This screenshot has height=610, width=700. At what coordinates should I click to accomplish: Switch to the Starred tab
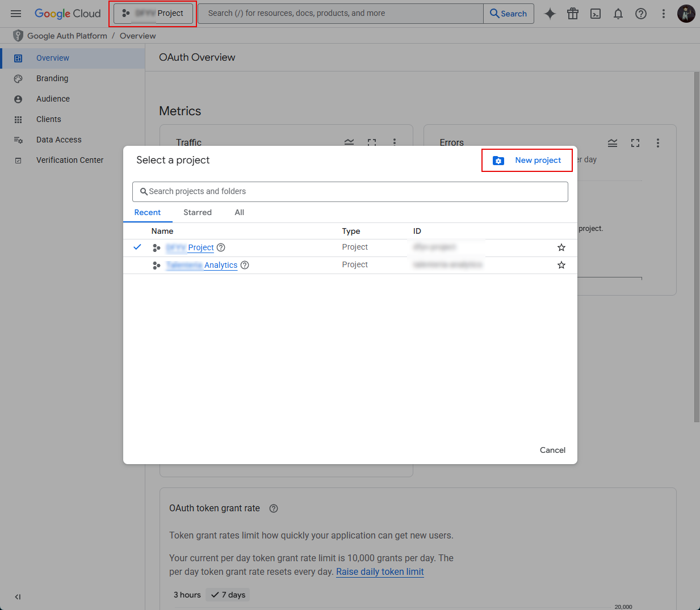197,212
